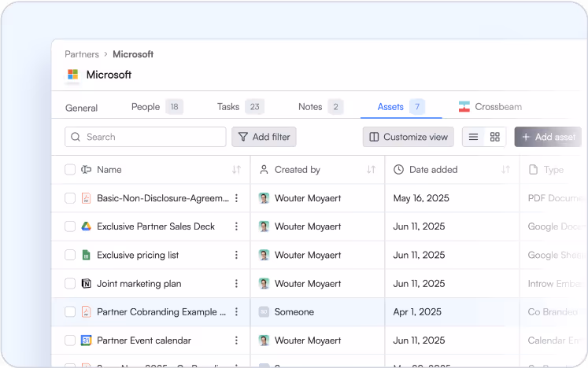The width and height of the screenshot is (588, 368).
Task: Click Google Drive icon of Exclusive Partner Sales Deck
Action: point(87,226)
